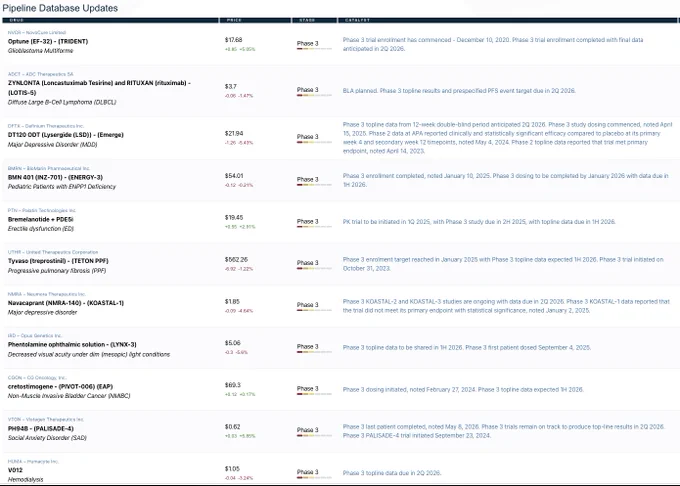Click Non-Muscle Invasive Bladder Cancer indication
Image resolution: width=680 pixels, height=486 pixels.
click(x=69, y=396)
